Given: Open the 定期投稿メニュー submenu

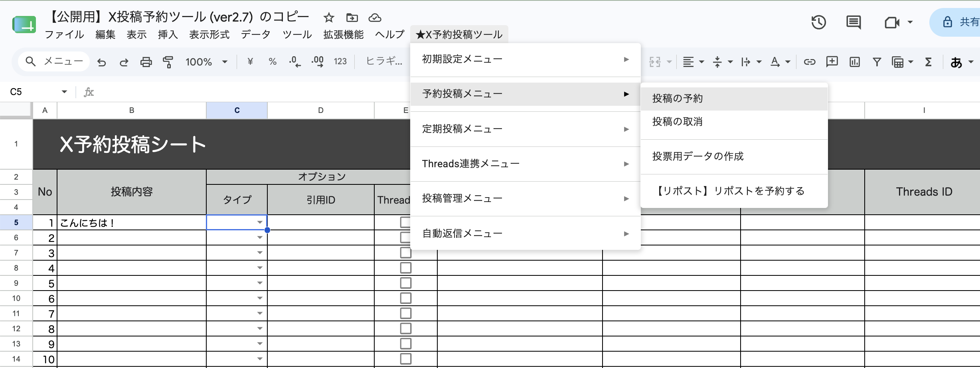Looking at the screenshot, I should 526,129.
